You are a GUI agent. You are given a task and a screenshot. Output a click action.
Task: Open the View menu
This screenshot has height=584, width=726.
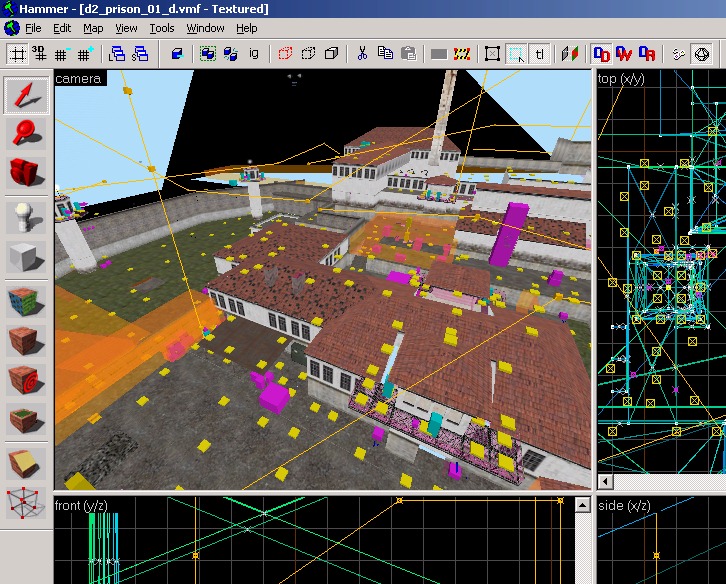(x=126, y=28)
